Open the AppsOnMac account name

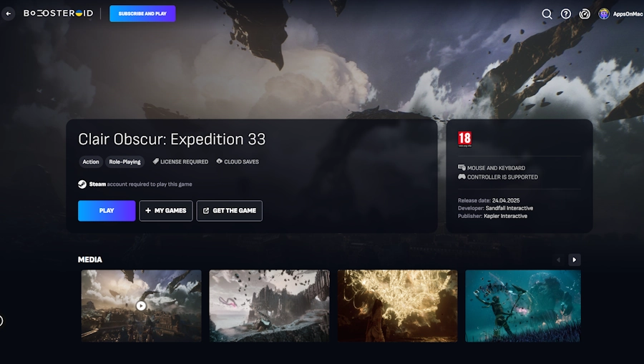(x=628, y=14)
